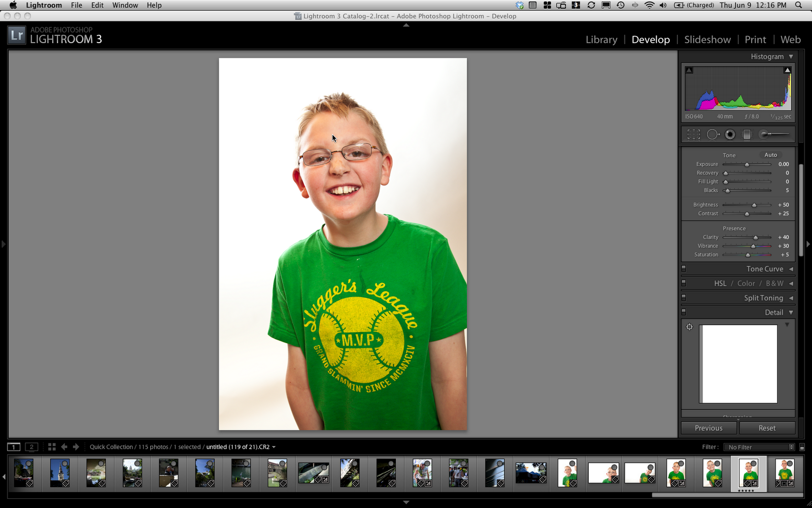The width and height of the screenshot is (812, 508).
Task: Open the No Filter dropdown
Action: point(759,447)
